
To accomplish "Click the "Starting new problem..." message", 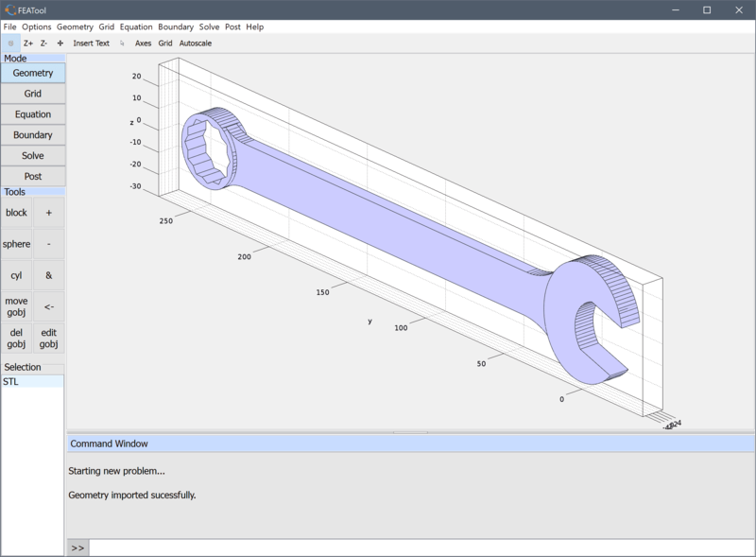I will point(116,471).
